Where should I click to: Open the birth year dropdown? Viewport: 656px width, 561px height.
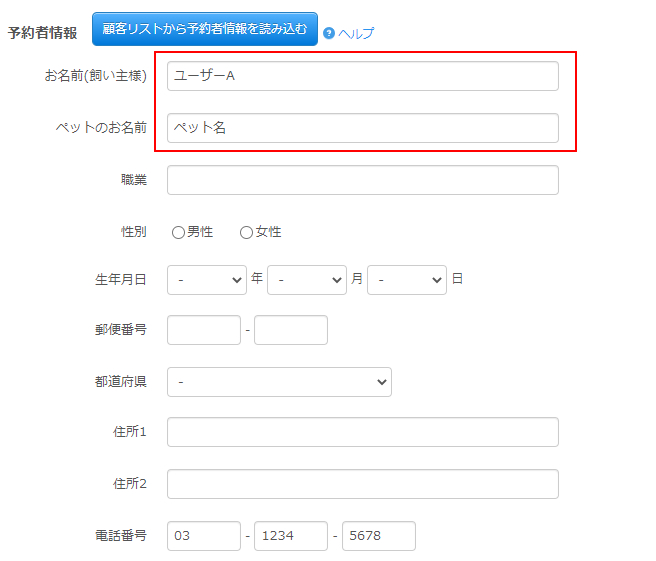[207, 280]
